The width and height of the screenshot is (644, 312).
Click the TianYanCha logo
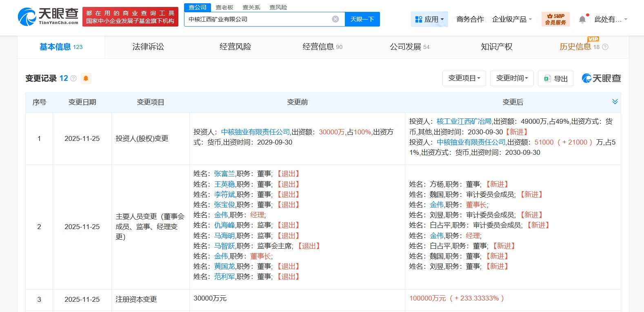(x=48, y=16)
